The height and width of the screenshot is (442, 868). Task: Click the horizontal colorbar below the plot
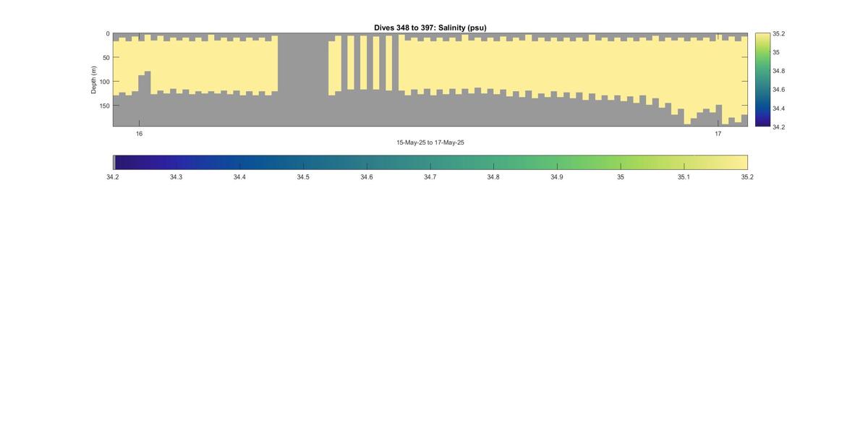430,162
